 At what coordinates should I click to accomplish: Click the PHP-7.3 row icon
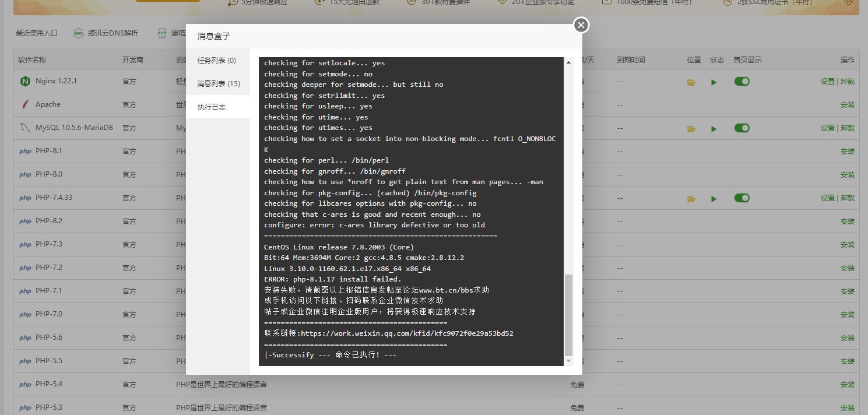(25, 245)
